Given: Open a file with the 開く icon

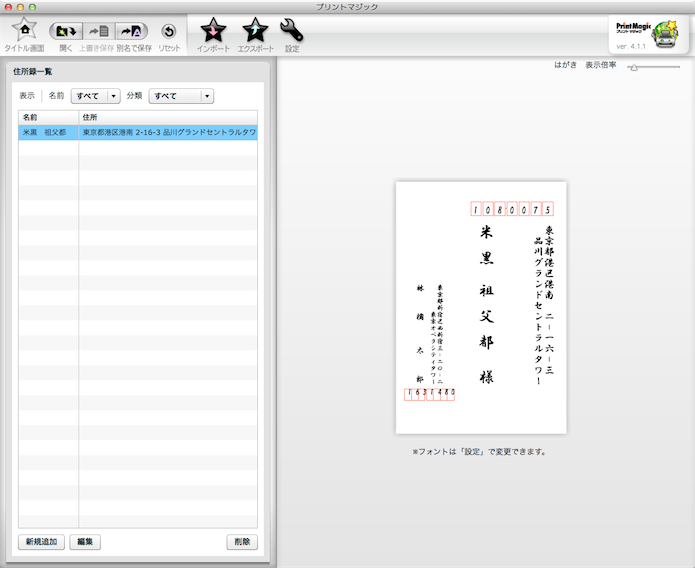Looking at the screenshot, I should (x=66, y=31).
